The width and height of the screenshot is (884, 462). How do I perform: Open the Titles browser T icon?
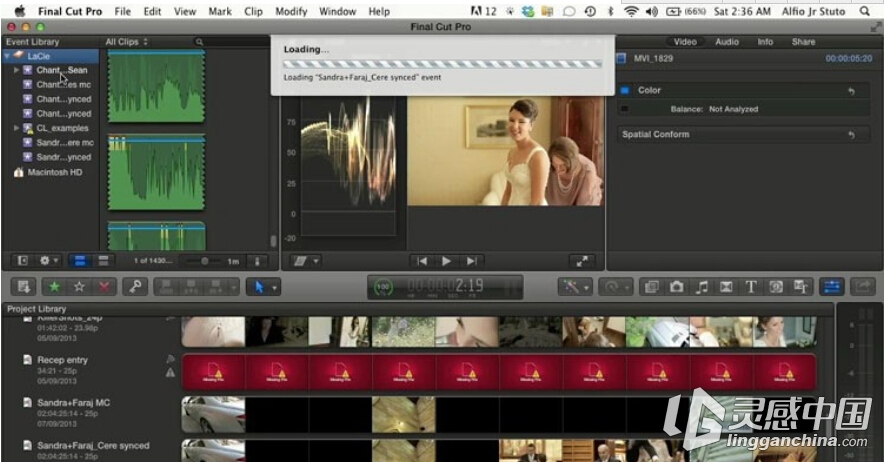(751, 287)
